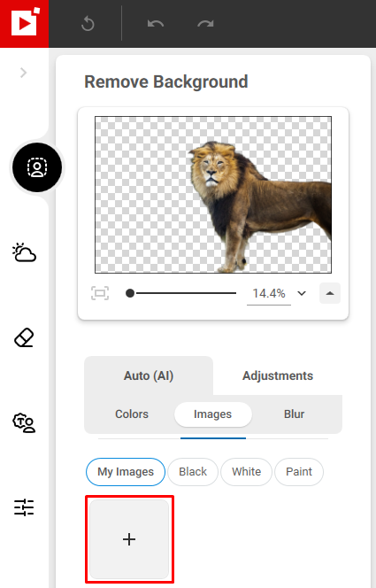
Task: Select the Remove Background tool icon
Action: [37, 167]
